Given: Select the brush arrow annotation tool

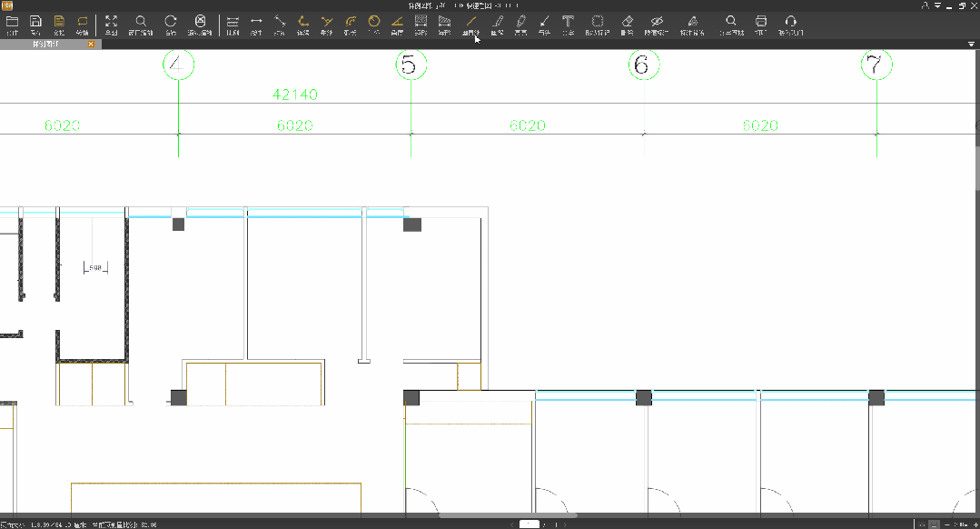Looking at the screenshot, I should pyautogui.click(x=544, y=25).
